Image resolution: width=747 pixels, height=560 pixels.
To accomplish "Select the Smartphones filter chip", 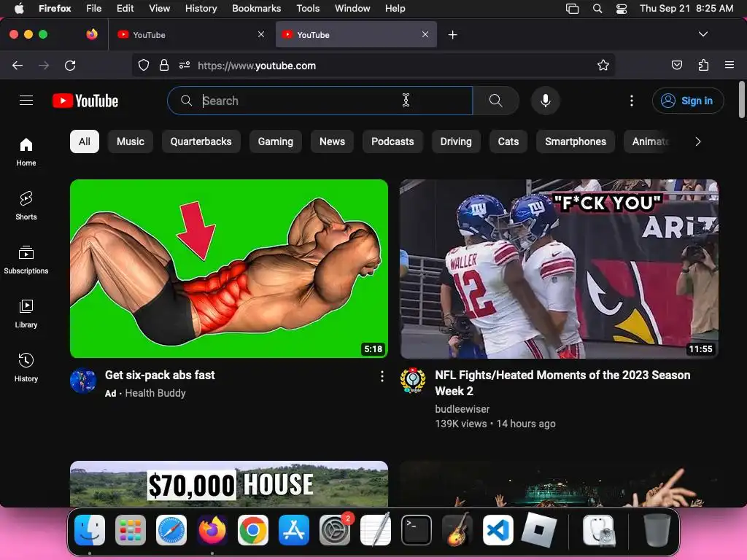I will [x=576, y=141].
